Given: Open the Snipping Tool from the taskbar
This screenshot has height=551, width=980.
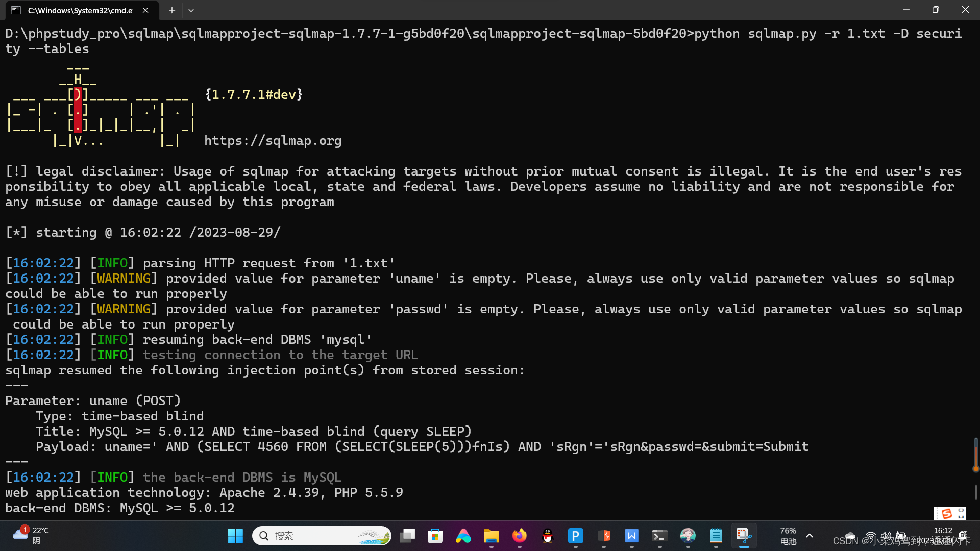Looking at the screenshot, I should pos(744,536).
